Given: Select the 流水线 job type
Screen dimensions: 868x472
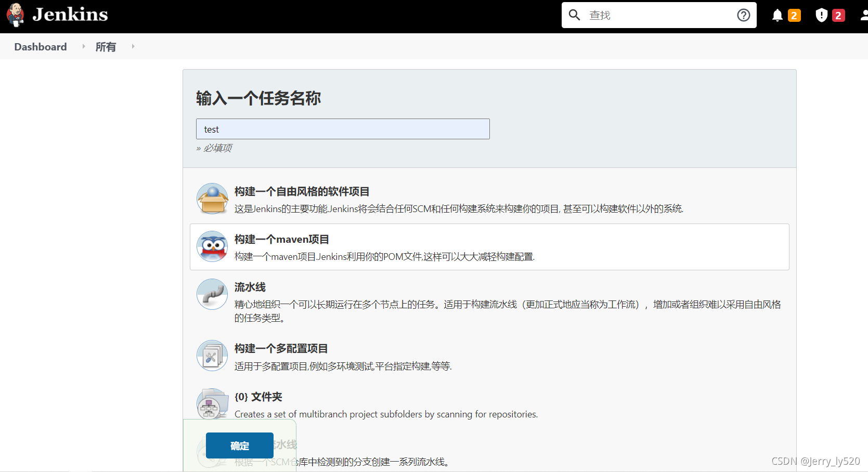Looking at the screenshot, I should coord(250,287).
